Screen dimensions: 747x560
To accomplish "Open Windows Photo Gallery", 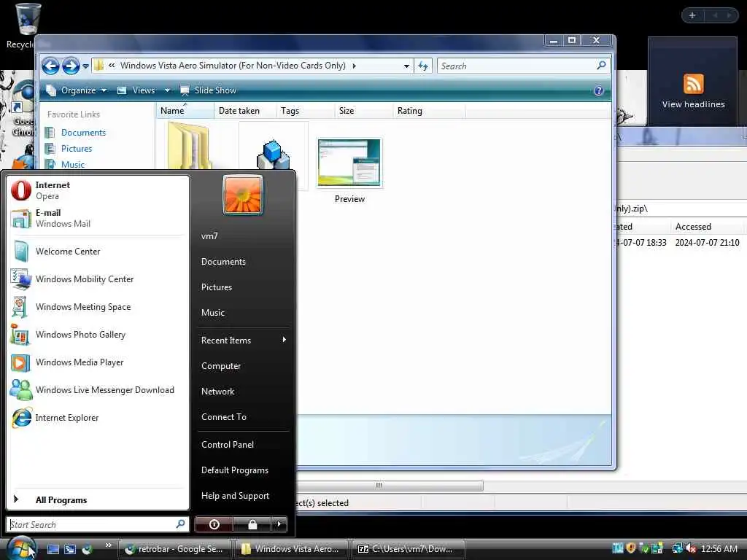I will [98, 334].
